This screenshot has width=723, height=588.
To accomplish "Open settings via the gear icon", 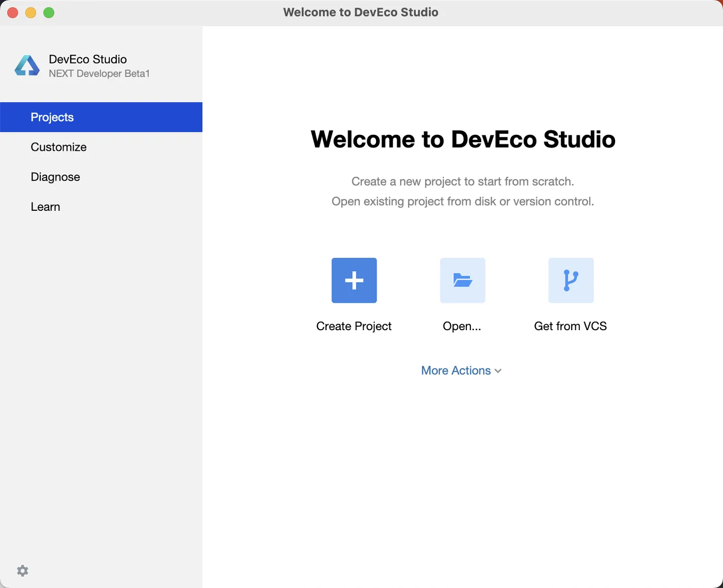I will tap(23, 571).
